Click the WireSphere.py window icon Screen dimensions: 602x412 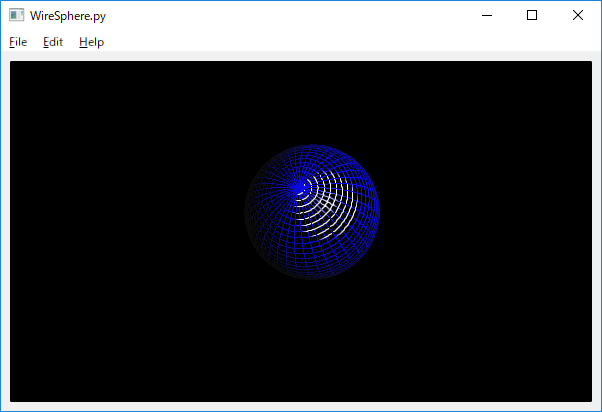pyautogui.click(x=17, y=15)
